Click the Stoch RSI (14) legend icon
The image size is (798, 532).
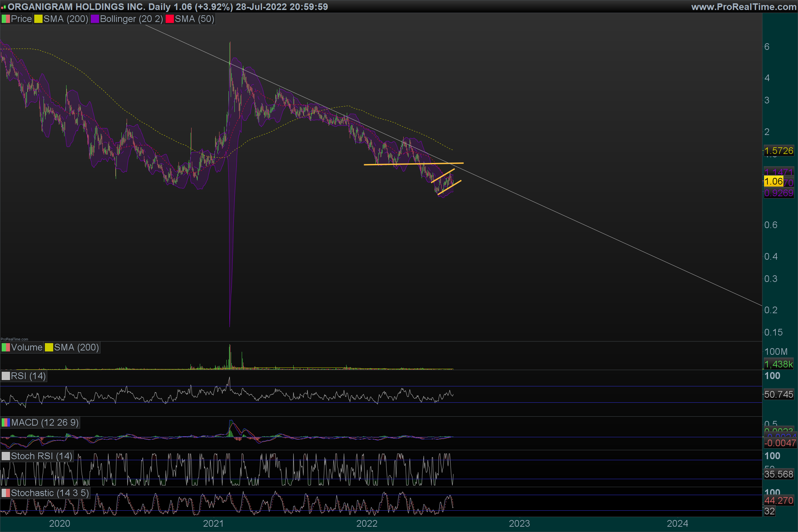(x=6, y=456)
